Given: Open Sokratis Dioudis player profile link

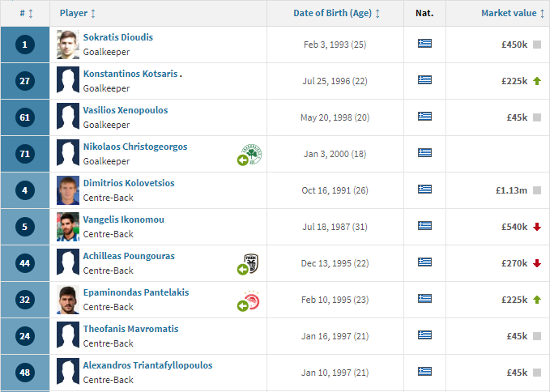Looking at the screenshot, I should (118, 37).
